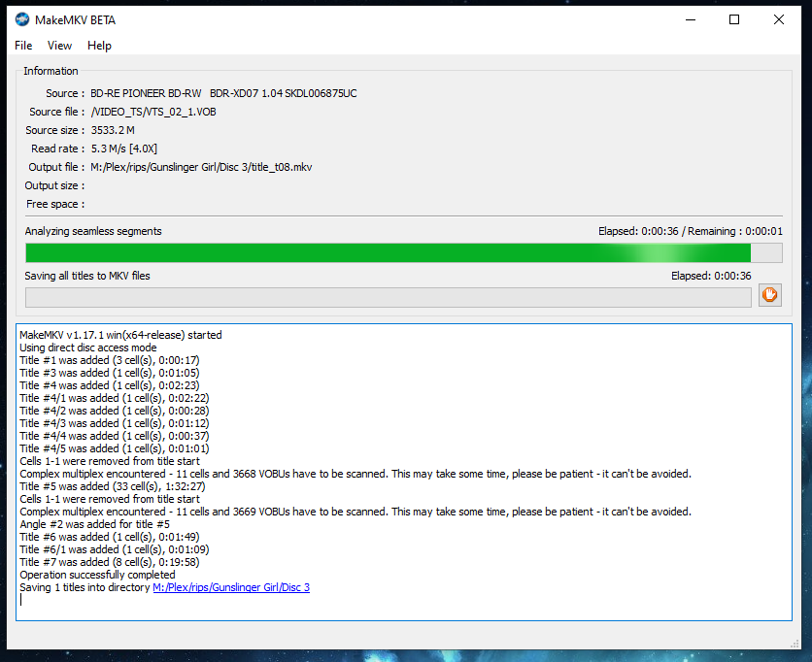Click the Source size value 3533.2 M
Viewport: 812px width, 662px height.
tap(113, 129)
